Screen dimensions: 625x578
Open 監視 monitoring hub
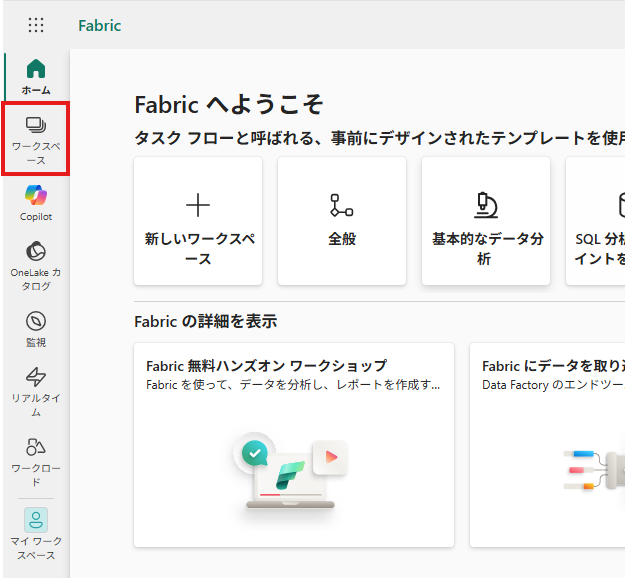[x=36, y=329]
